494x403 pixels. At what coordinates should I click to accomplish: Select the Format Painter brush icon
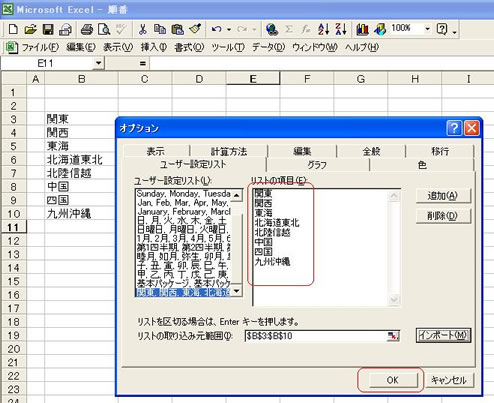pos(195,29)
